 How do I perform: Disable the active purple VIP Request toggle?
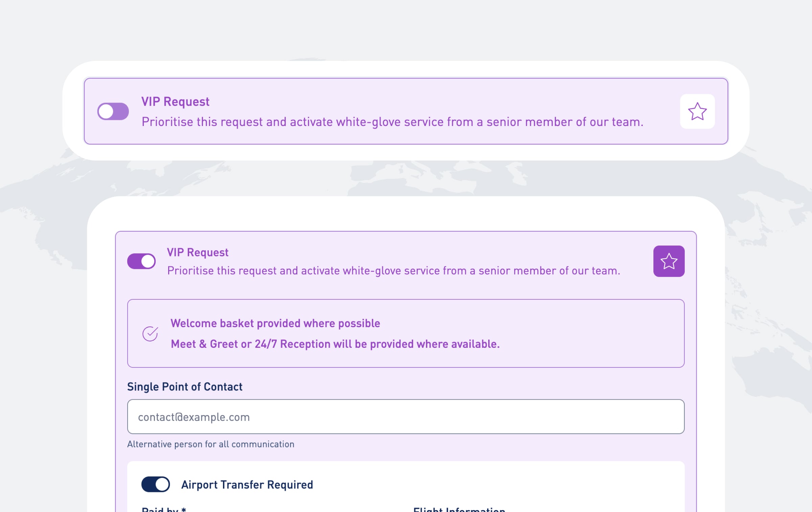141,261
